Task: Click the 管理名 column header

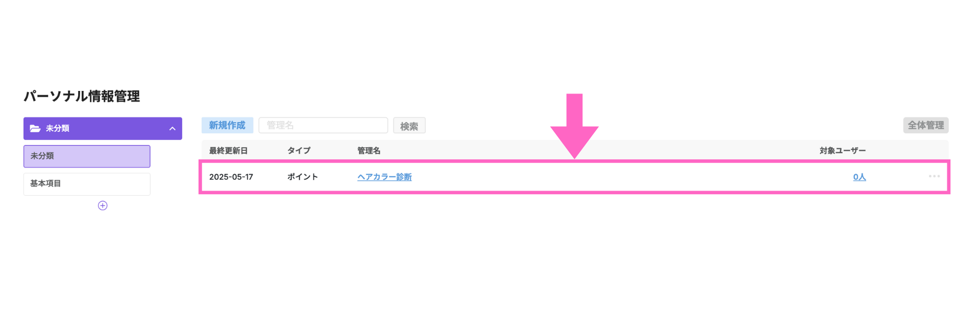Action: click(x=369, y=151)
